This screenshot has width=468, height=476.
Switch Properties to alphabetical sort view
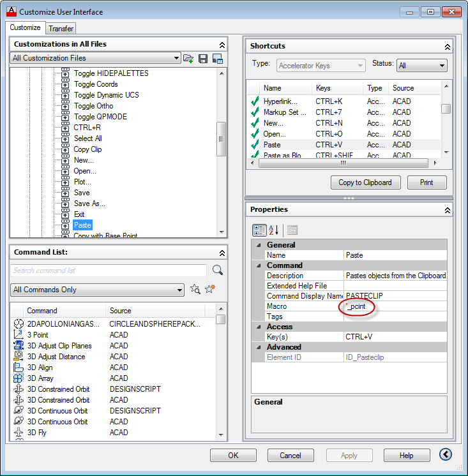pyautogui.click(x=274, y=230)
